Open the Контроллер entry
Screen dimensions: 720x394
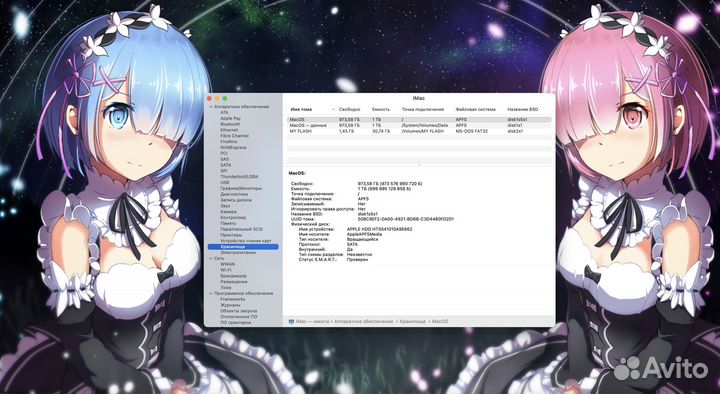click(x=233, y=218)
